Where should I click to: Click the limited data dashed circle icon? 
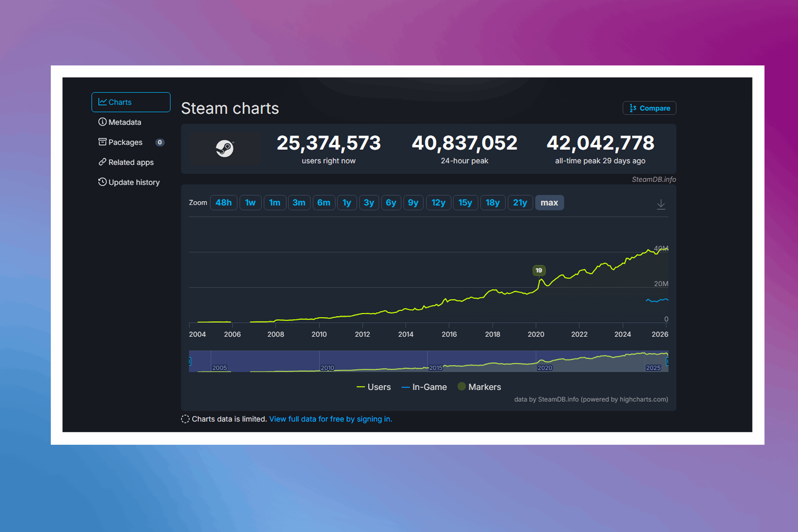[185, 419]
